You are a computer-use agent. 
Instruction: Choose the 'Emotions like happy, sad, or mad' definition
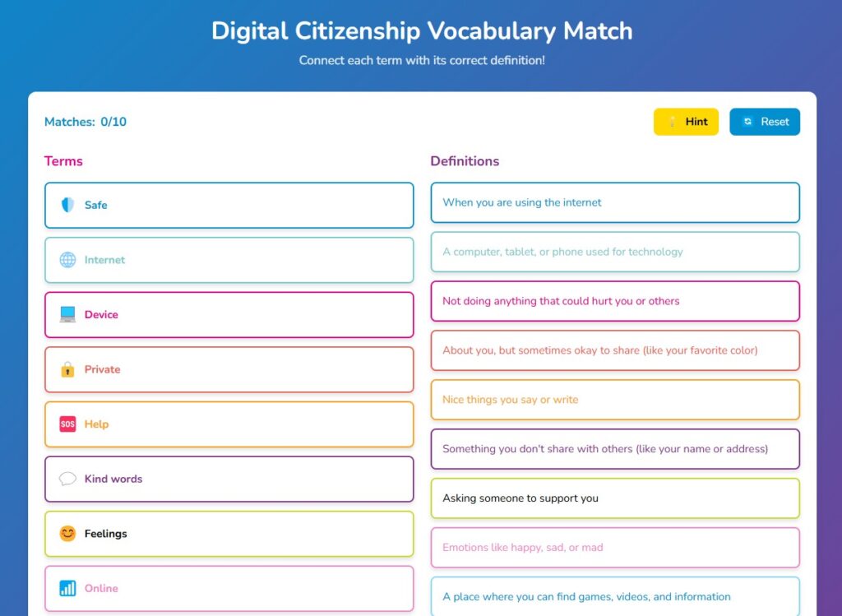click(x=614, y=548)
